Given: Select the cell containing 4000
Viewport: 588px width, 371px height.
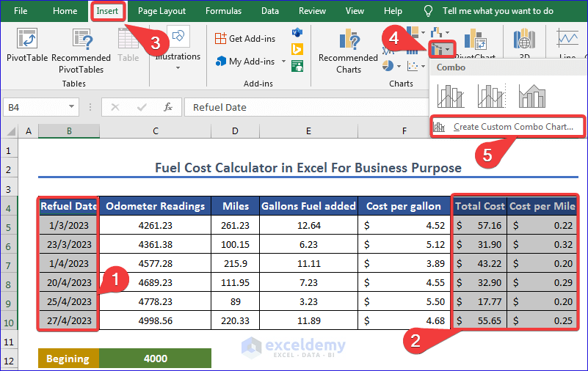Looking at the screenshot, I should [x=155, y=359].
